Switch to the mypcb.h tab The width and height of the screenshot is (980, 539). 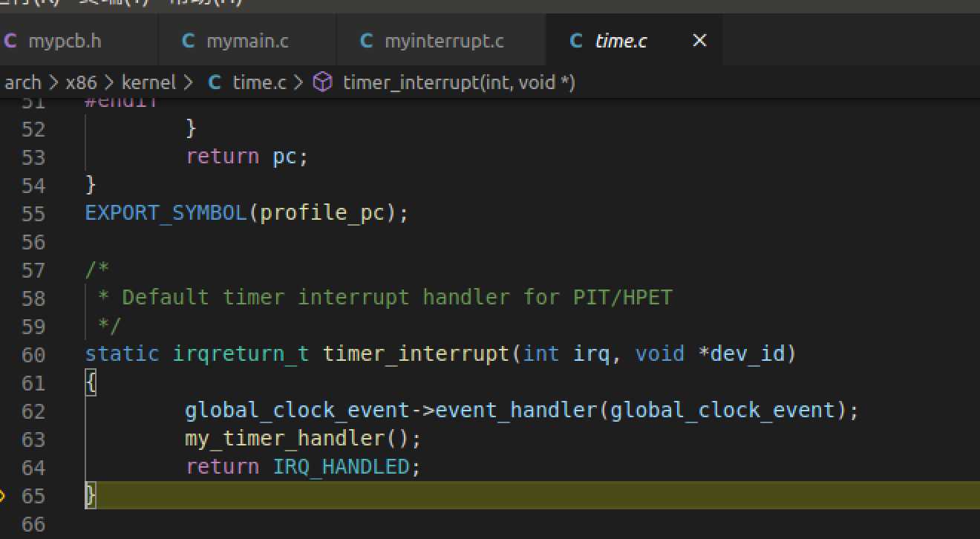point(65,41)
